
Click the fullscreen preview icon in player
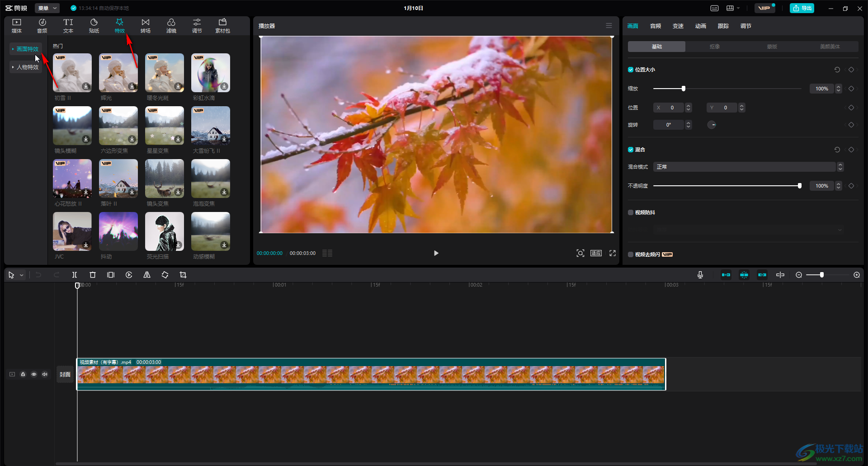tap(613, 253)
